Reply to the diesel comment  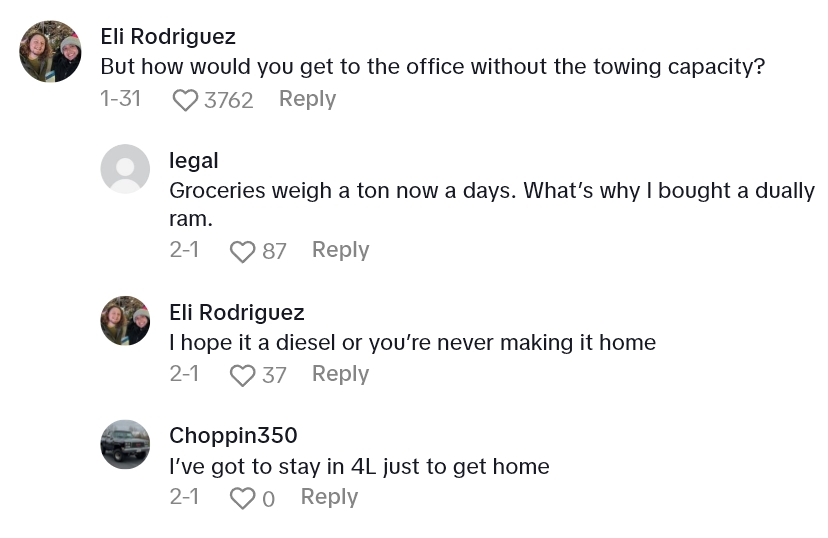pos(340,374)
